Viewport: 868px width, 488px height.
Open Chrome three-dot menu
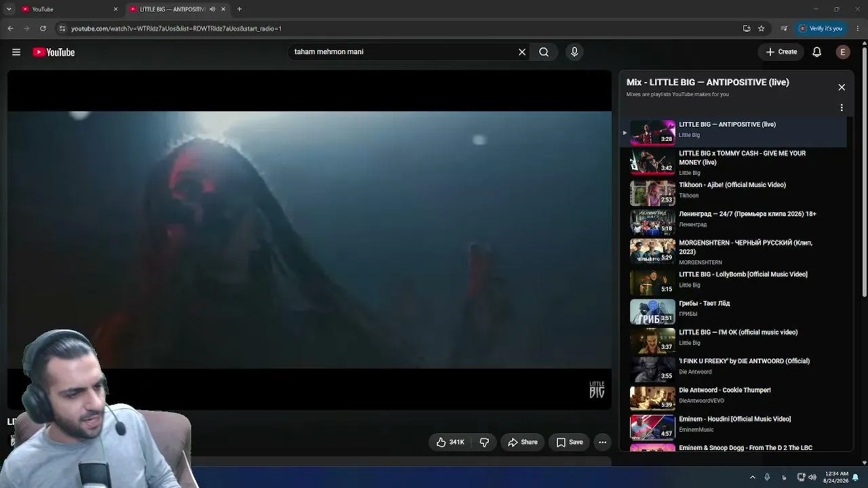click(x=858, y=28)
